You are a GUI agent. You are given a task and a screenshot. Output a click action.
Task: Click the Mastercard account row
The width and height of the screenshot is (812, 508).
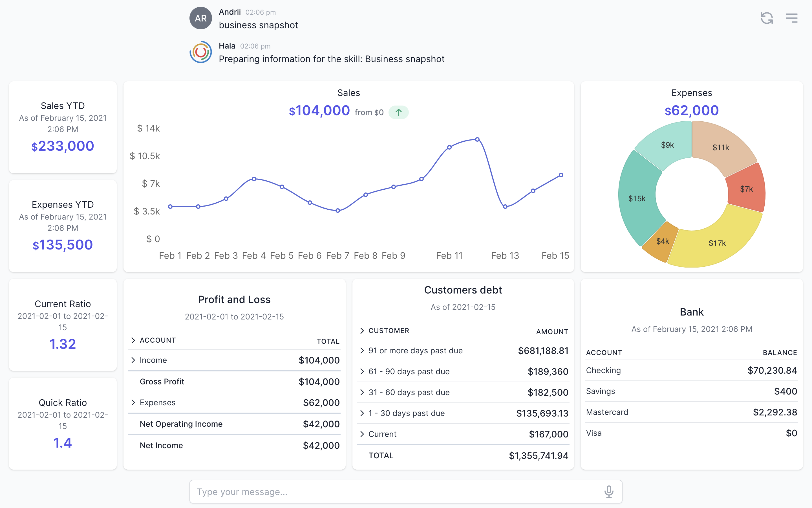[692, 412]
